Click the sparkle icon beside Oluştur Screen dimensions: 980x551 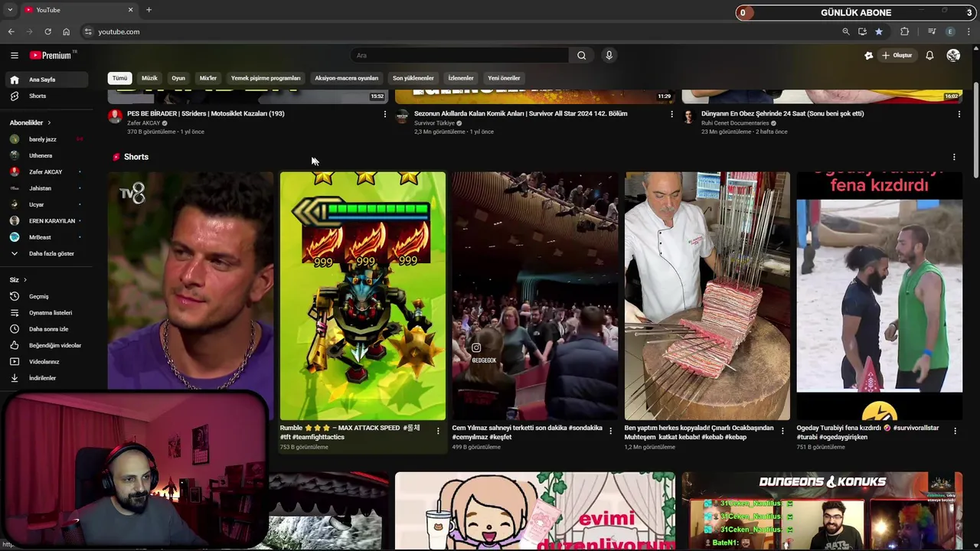pos(868,55)
